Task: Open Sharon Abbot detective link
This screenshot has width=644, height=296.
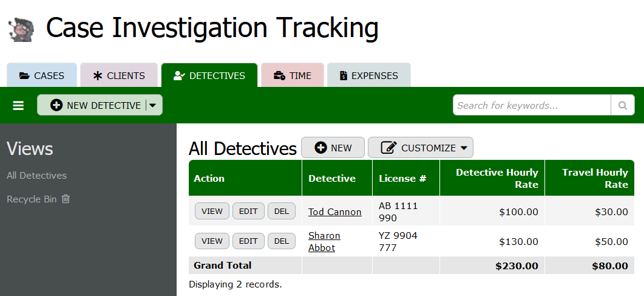Action: [x=324, y=241]
